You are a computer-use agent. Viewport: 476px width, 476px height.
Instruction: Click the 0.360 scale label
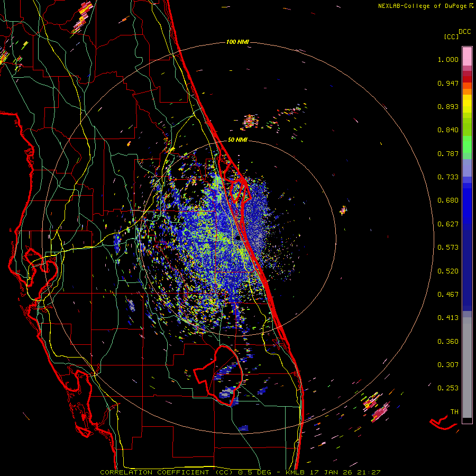coord(448,342)
